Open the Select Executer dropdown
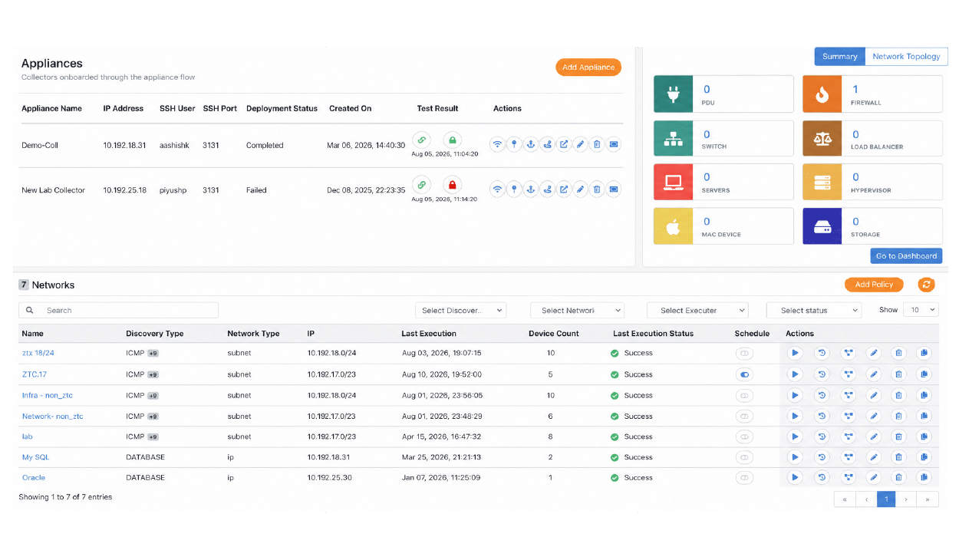959x560 pixels. 697,310
